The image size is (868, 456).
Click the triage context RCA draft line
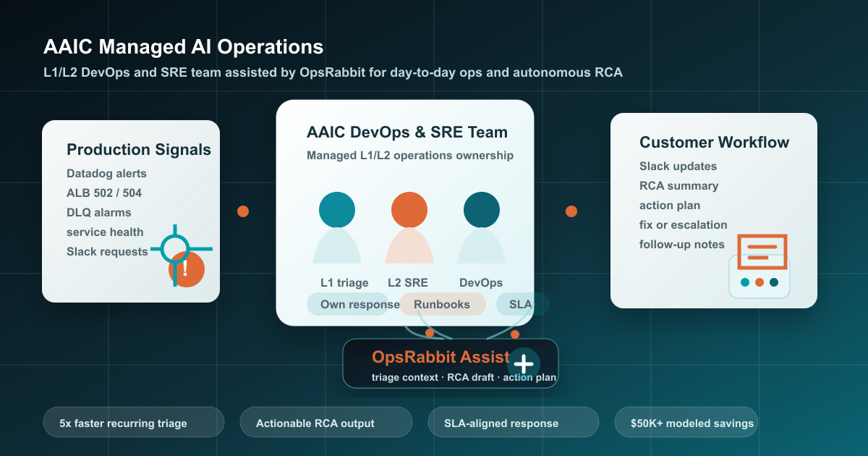click(464, 377)
